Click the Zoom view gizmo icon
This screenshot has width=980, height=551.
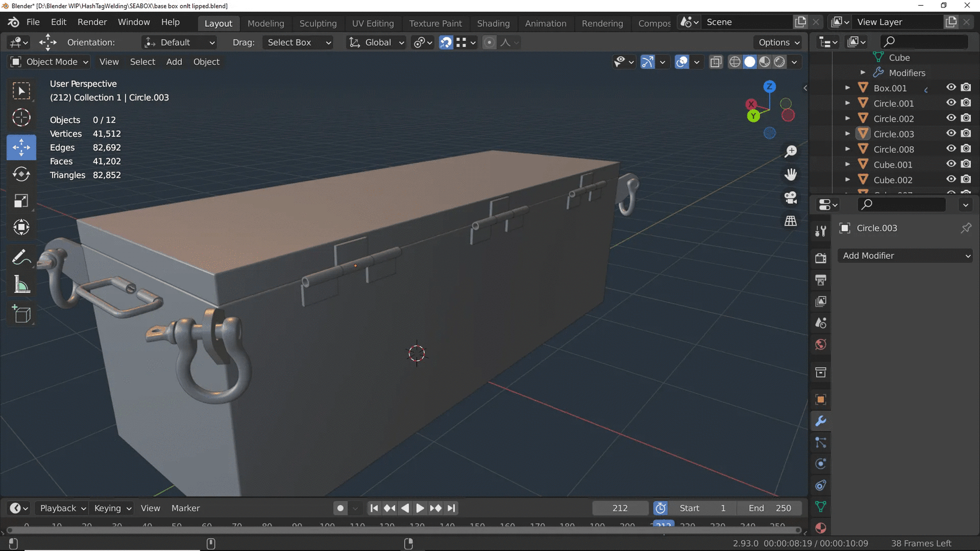click(x=791, y=151)
